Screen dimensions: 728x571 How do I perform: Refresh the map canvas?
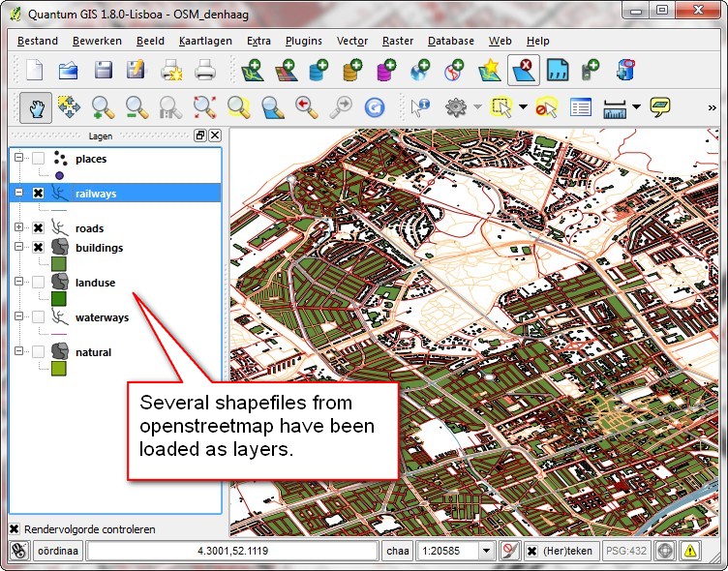pos(375,107)
